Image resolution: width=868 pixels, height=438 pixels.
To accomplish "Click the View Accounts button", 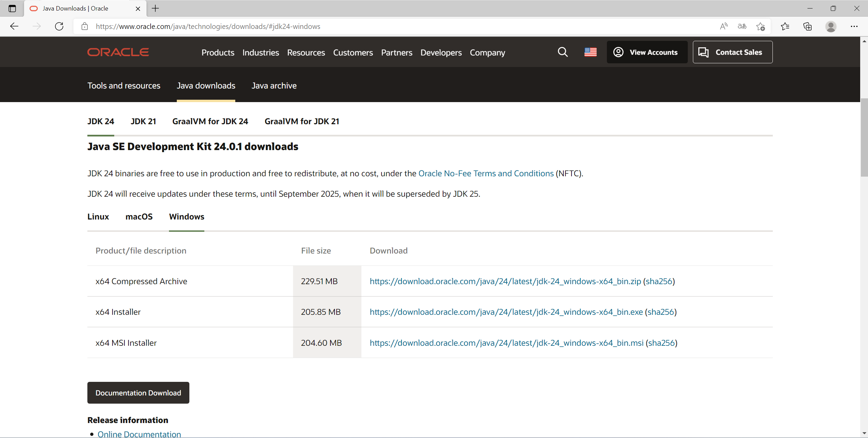I will click(647, 52).
